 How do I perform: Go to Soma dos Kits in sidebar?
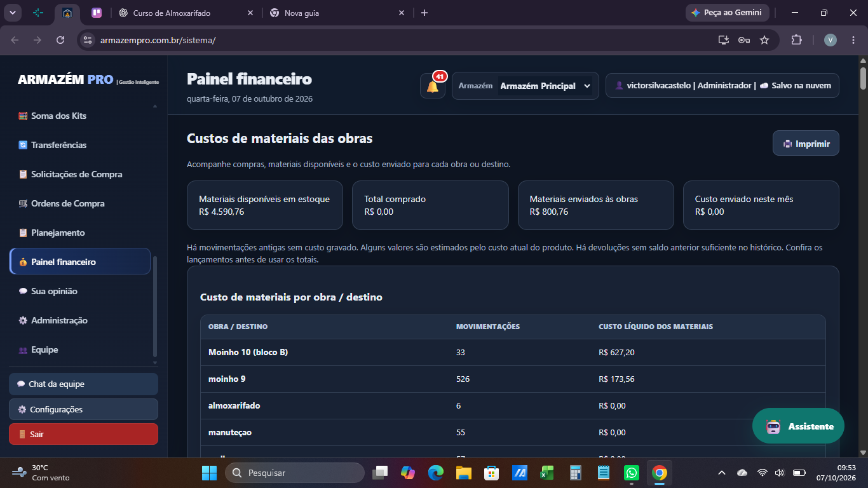tap(80, 116)
